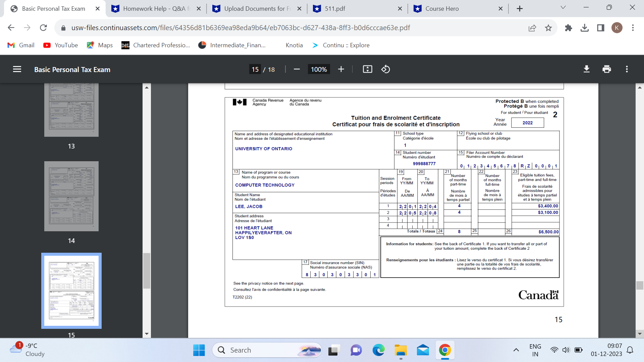This screenshot has width=644, height=362.
Task: Open the PDF viewer three-dot menu
Action: click(x=627, y=69)
